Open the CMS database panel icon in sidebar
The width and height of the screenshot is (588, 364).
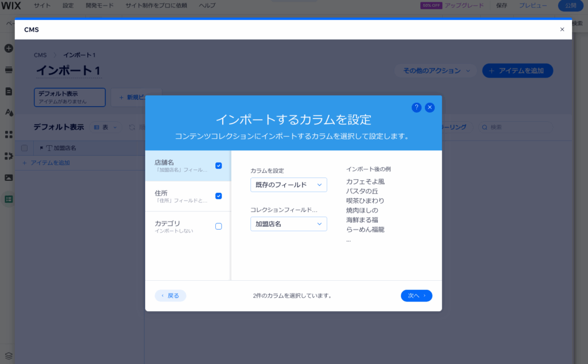[x=8, y=200]
